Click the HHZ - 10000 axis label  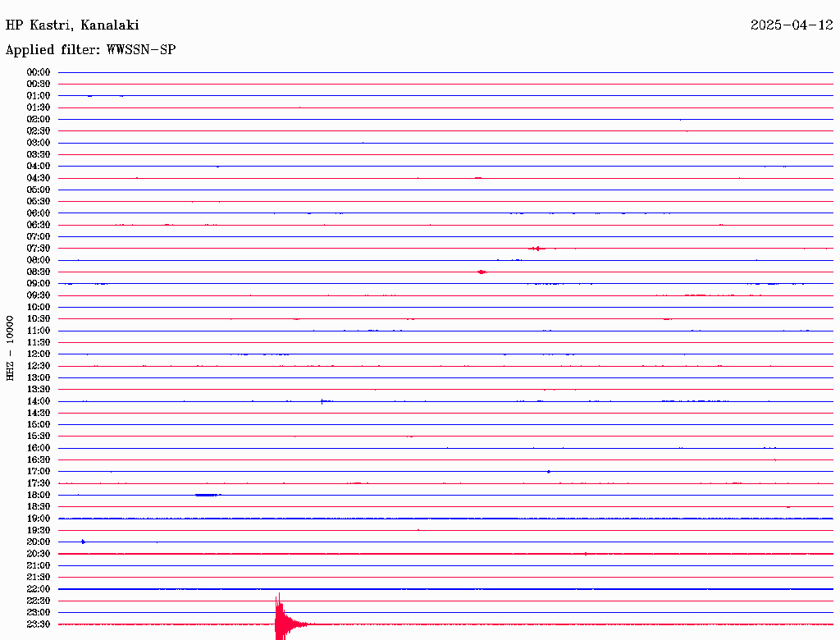click(10, 348)
